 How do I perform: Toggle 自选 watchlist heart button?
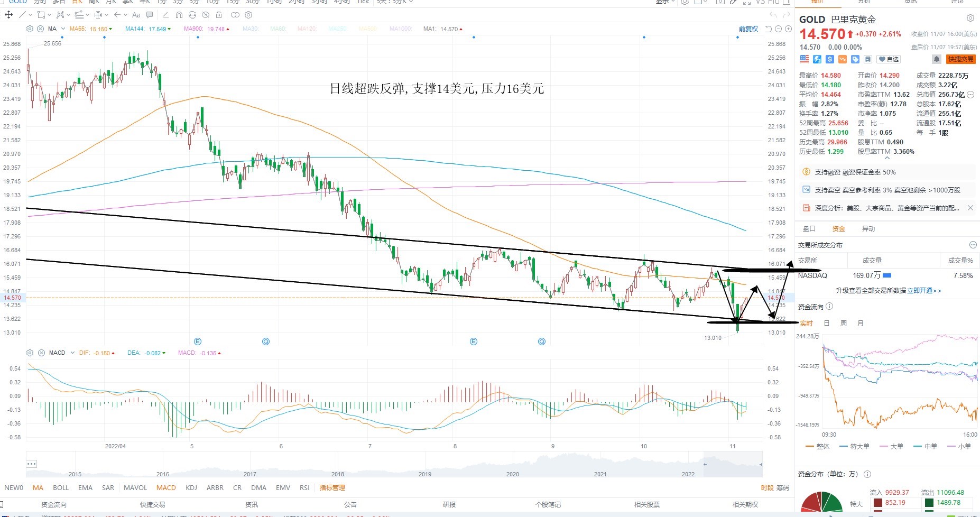(x=889, y=59)
